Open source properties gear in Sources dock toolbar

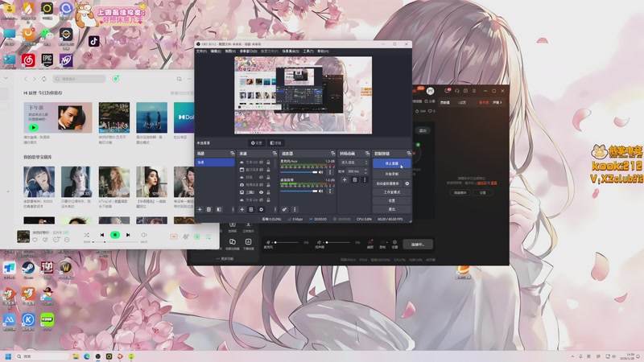click(261, 209)
